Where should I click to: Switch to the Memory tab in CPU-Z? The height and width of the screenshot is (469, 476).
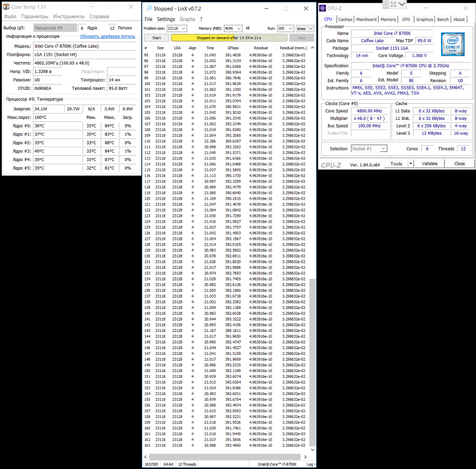point(388,20)
